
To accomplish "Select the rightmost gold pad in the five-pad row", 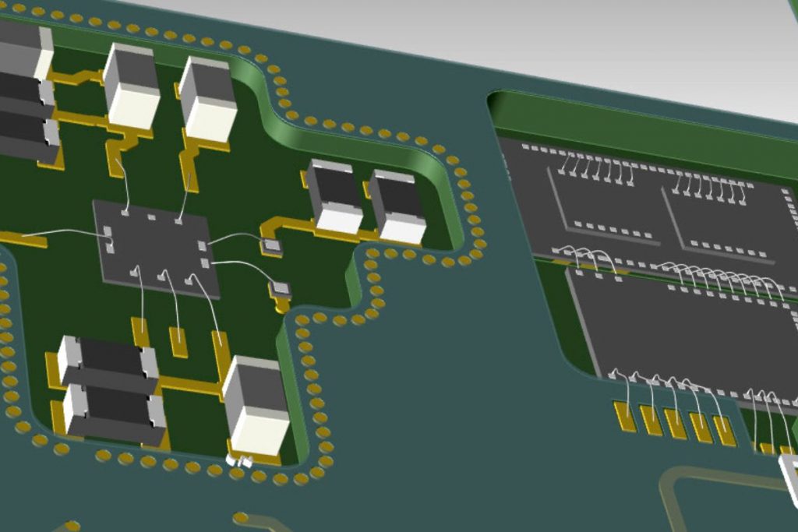I will (725, 431).
